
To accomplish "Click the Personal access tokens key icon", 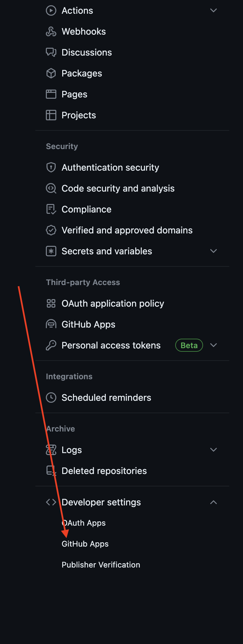I will [51, 345].
